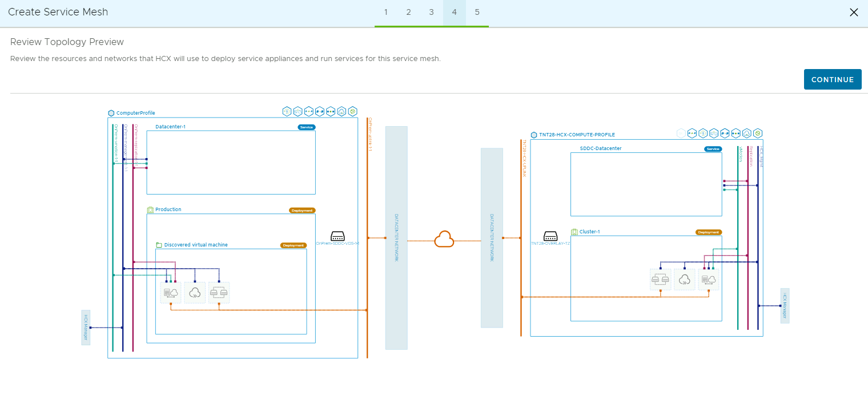The width and height of the screenshot is (868, 396).
Task: Click the globe service icon on TNT28 profile
Action: pyautogui.click(x=758, y=134)
